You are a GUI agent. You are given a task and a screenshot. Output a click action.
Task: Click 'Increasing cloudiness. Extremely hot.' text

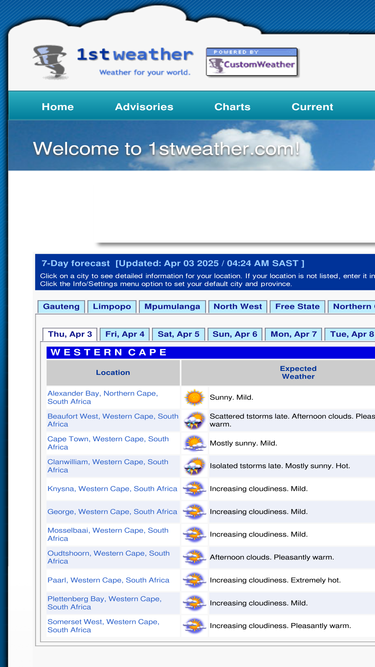275,580
